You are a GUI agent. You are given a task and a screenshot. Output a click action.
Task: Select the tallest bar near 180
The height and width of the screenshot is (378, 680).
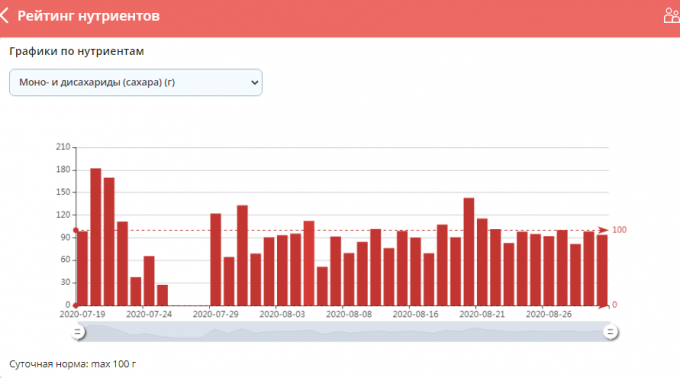[x=96, y=237]
